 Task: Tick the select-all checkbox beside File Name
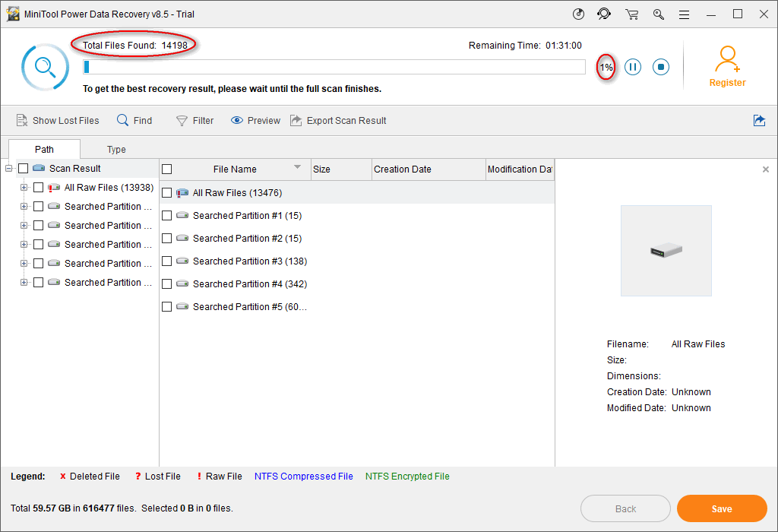166,169
